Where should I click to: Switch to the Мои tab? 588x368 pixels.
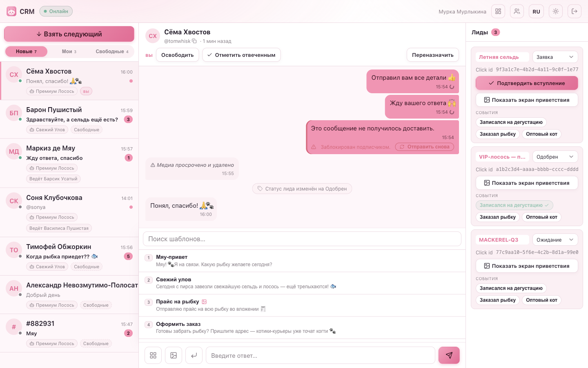pos(69,52)
